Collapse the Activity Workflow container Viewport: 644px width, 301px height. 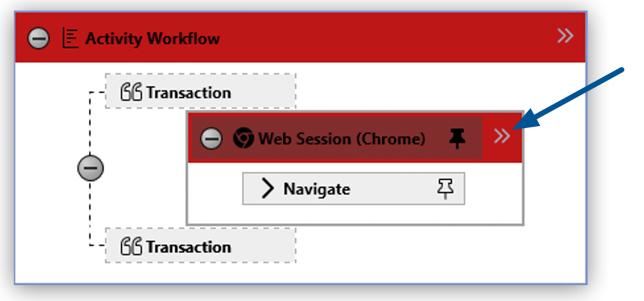[x=38, y=38]
